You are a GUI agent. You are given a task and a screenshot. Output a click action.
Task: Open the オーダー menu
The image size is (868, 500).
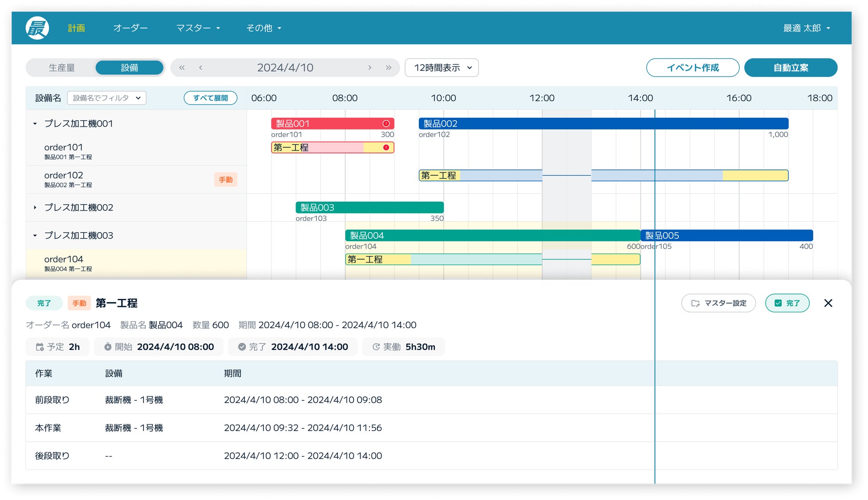pos(130,28)
